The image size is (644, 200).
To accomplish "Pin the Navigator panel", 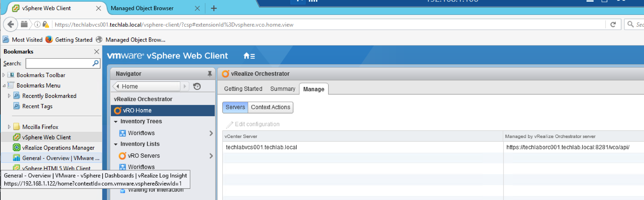I will 210,74.
